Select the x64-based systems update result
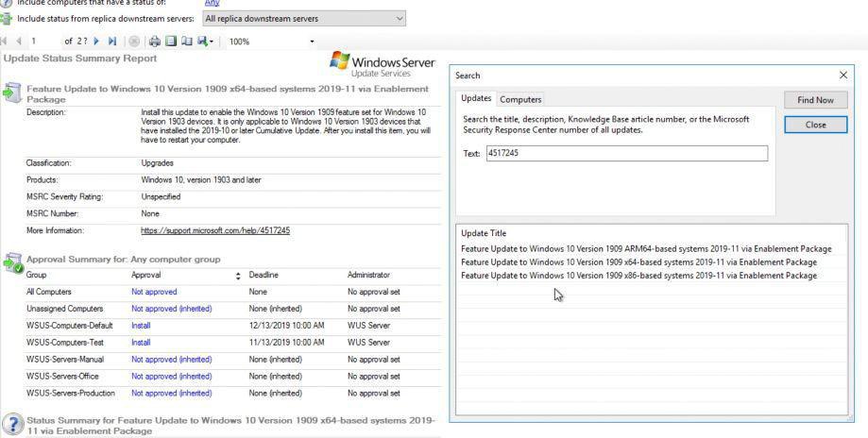Viewport: 868px width, 438px height. [638, 262]
